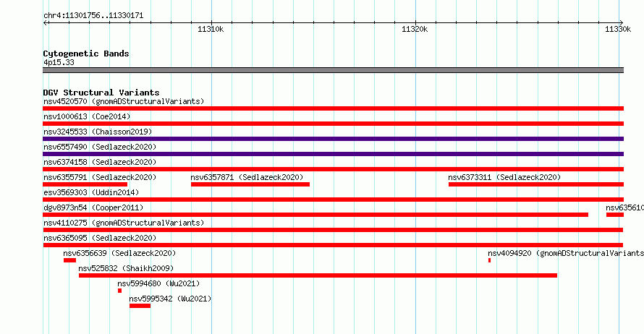Open the nsv3245533 (Chaisson2019) label

click(98, 132)
